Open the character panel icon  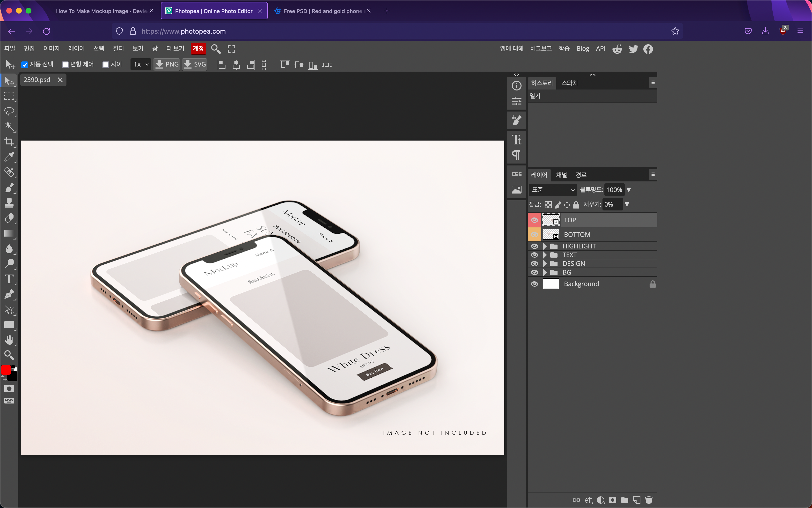[x=516, y=139]
